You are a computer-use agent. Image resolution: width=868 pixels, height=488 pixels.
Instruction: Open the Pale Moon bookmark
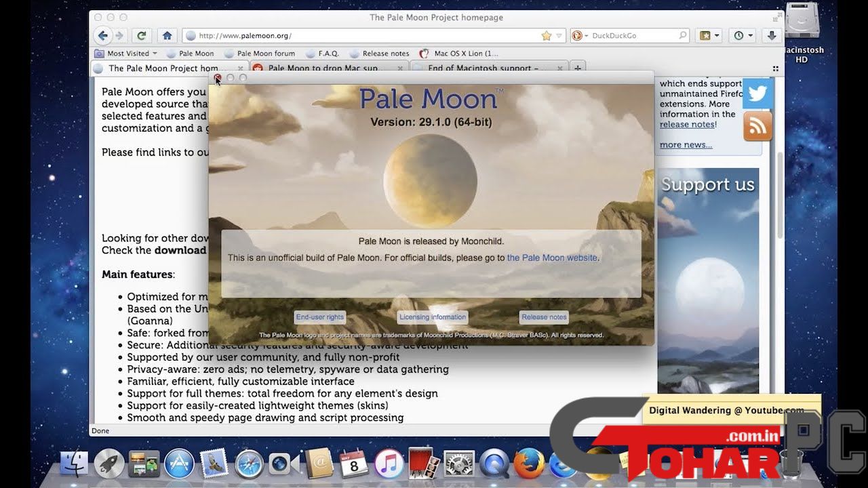pyautogui.click(x=190, y=53)
